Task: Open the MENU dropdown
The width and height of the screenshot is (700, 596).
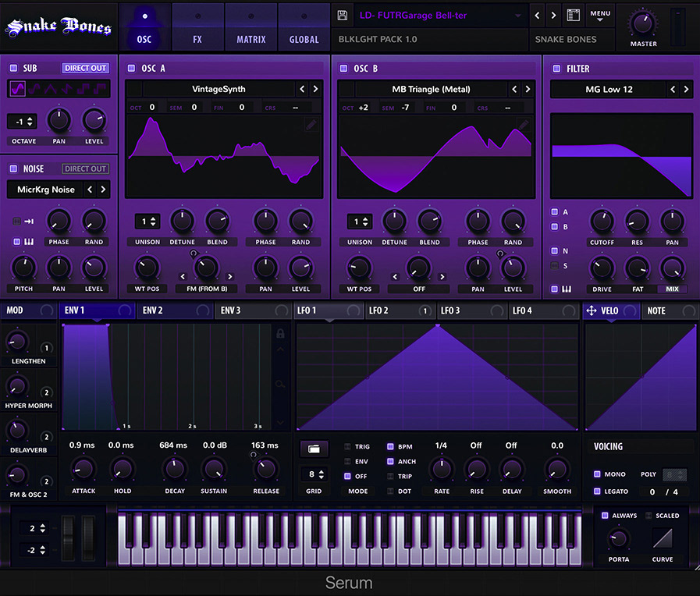Action: [x=600, y=16]
